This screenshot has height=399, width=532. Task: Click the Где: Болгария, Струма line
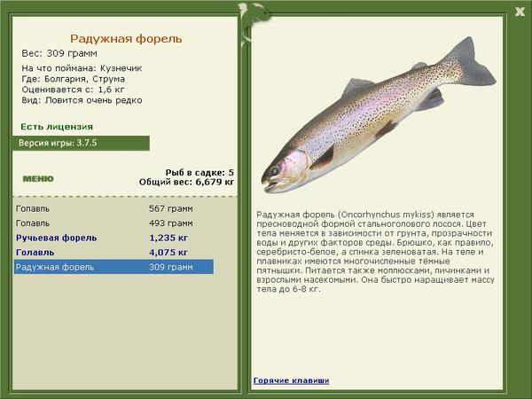[x=74, y=79]
